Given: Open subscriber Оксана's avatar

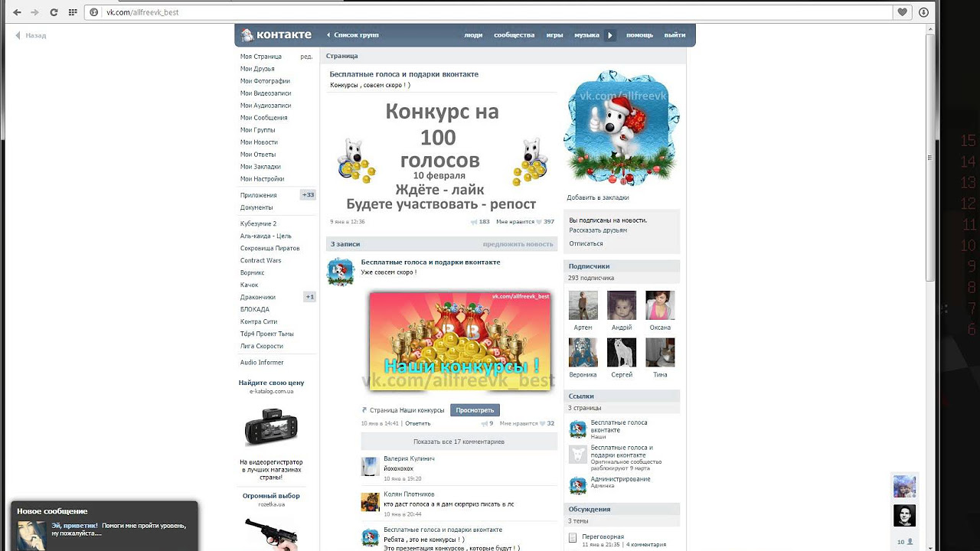Looking at the screenshot, I should pos(660,305).
